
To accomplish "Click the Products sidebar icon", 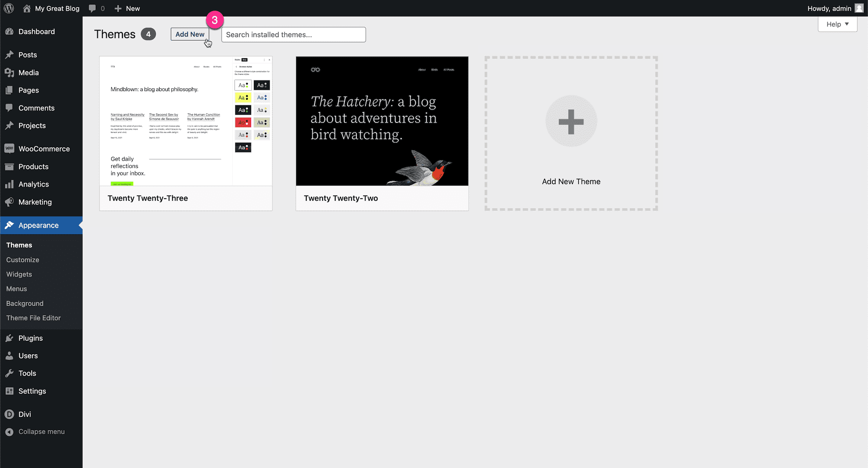I will click(10, 166).
